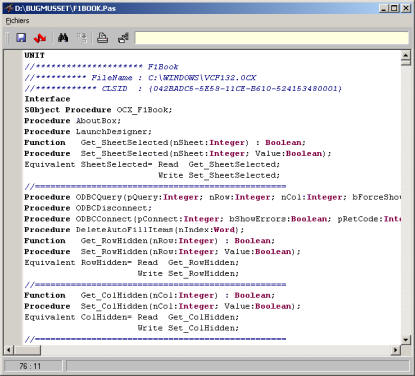Click the Write Set_RowHidden line
This screenshot has height=376, width=415.
(188, 273)
